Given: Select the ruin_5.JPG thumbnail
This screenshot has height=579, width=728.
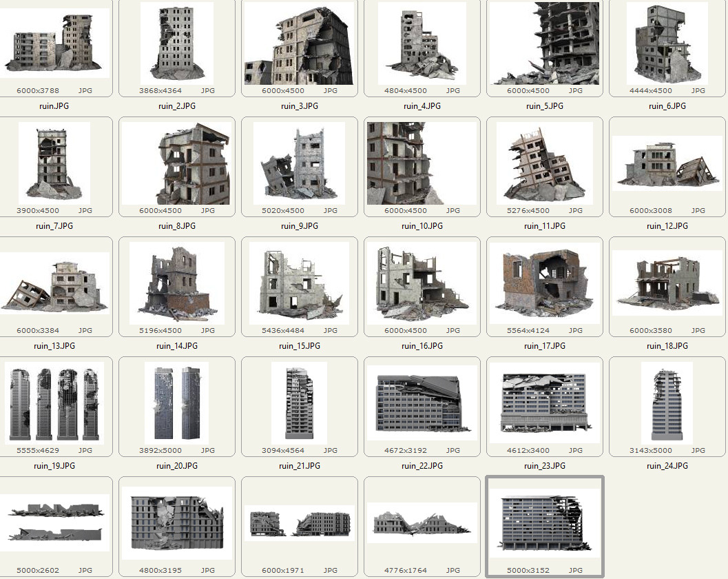Looking at the screenshot, I should click(545, 44).
